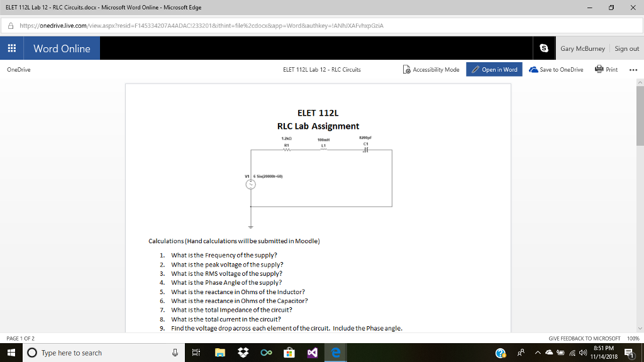The height and width of the screenshot is (362, 644).
Task: Click the Open in Word button
Action: [x=494, y=70]
